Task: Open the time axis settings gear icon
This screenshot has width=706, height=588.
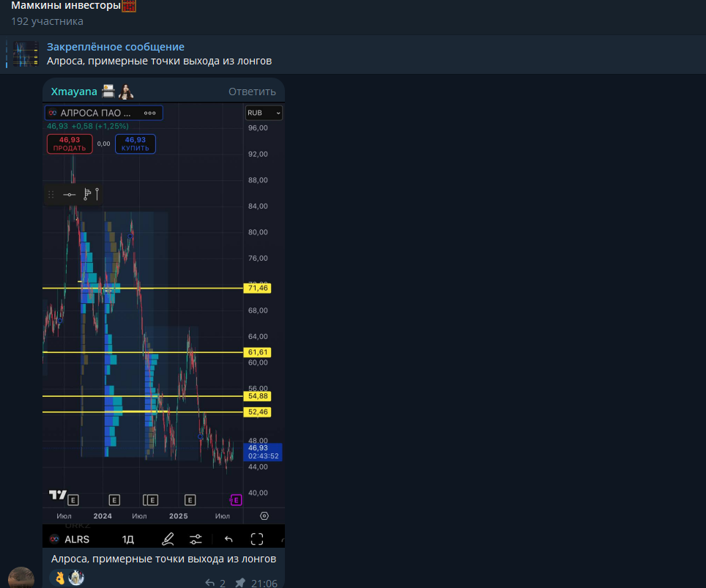Action: (x=264, y=516)
